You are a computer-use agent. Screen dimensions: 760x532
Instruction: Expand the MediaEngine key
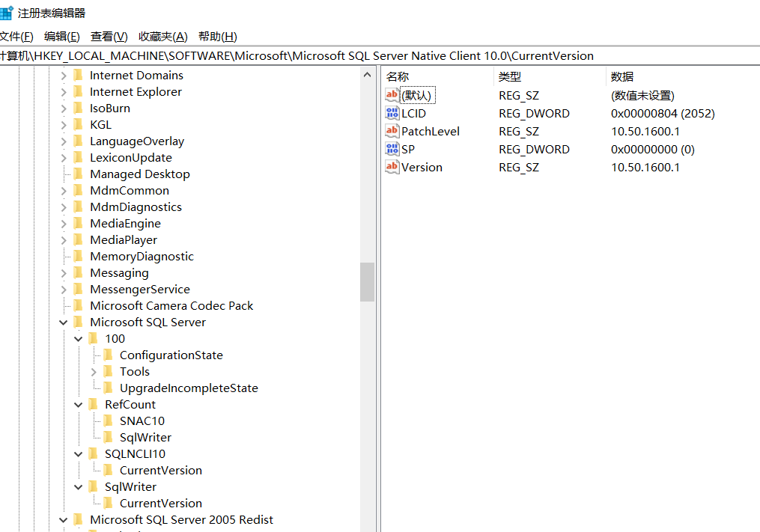[64, 224]
